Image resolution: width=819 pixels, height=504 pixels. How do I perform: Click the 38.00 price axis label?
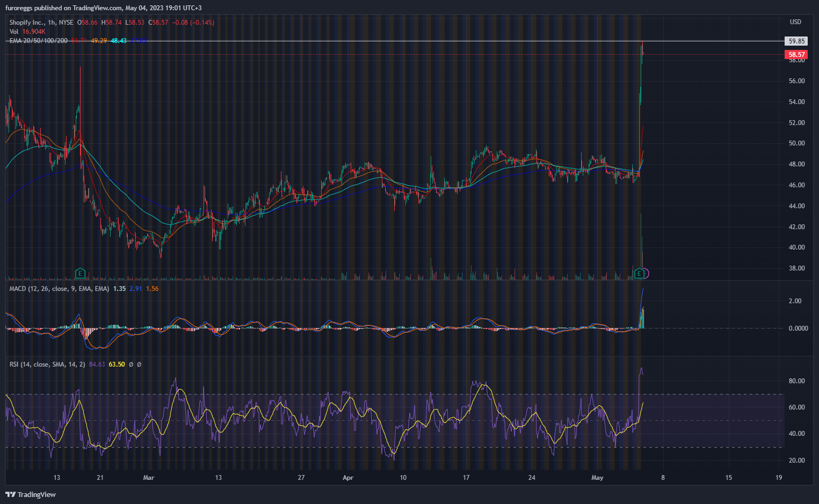797,268
